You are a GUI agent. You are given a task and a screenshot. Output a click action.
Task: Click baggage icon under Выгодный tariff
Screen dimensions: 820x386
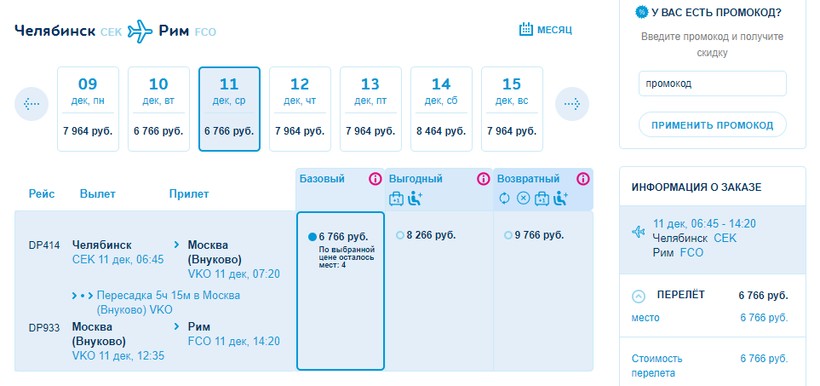point(396,198)
